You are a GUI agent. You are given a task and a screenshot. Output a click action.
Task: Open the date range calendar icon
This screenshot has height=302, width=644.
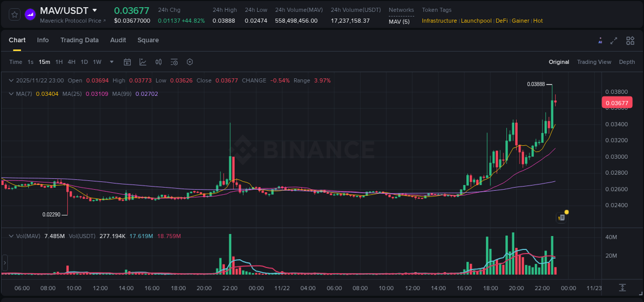click(127, 62)
